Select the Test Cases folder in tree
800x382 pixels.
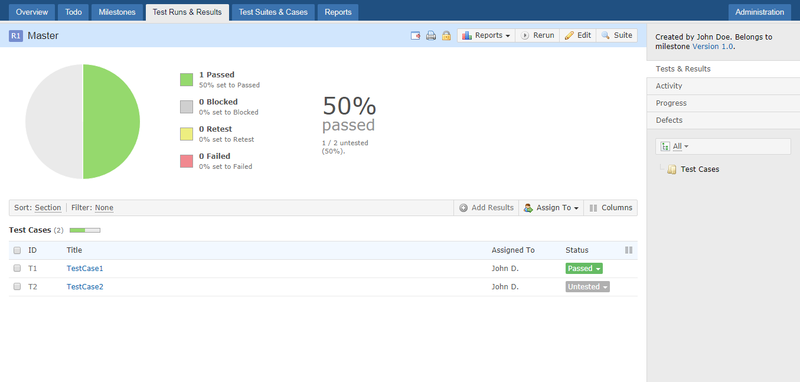point(699,169)
